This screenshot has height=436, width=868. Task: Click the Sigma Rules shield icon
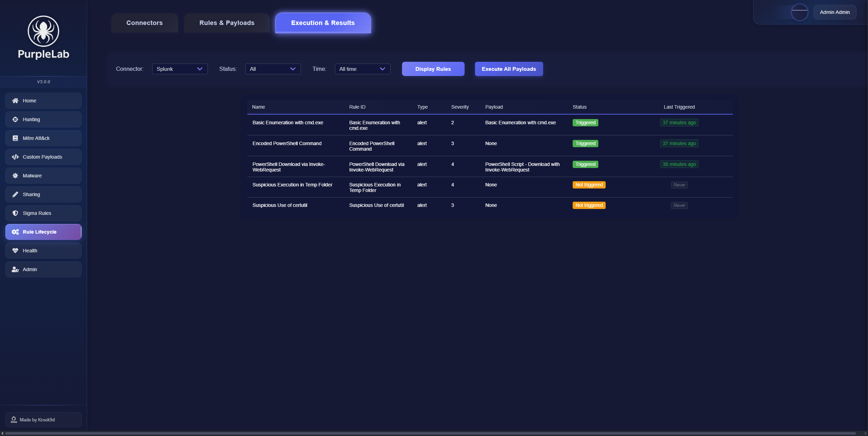15,213
